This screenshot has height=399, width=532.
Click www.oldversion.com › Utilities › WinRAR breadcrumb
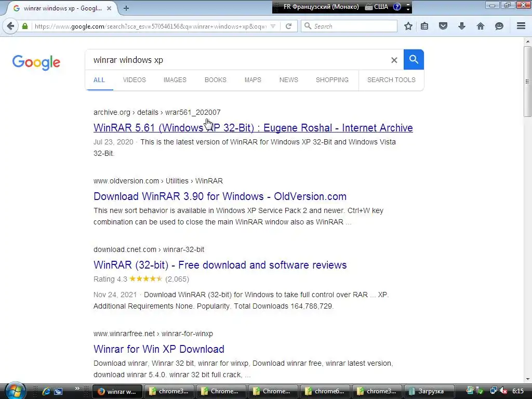click(x=158, y=181)
